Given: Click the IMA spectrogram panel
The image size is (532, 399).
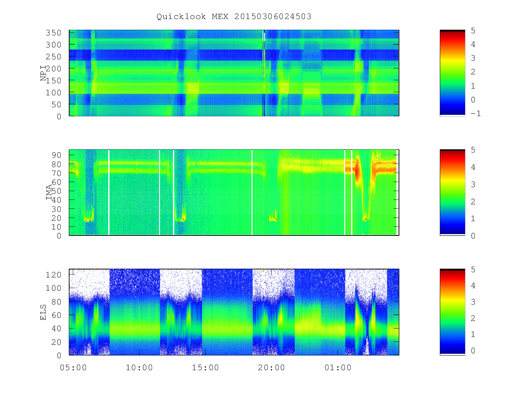Looking at the screenshot, I should 234,192.
